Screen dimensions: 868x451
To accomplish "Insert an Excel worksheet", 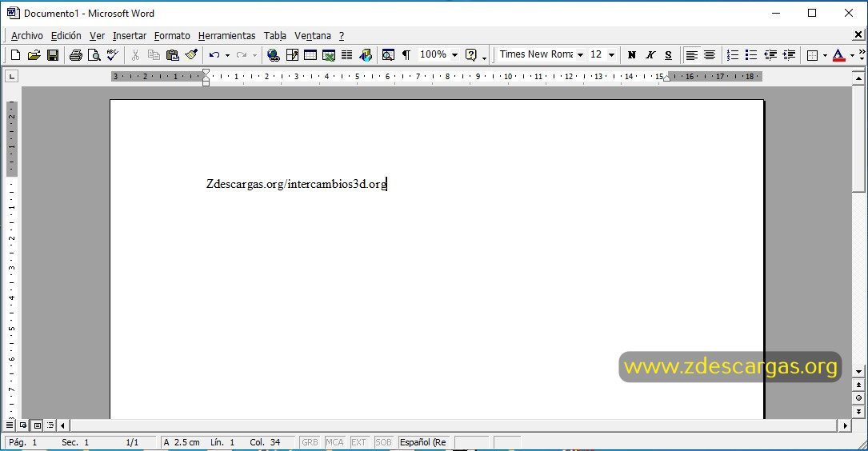I will pos(329,55).
